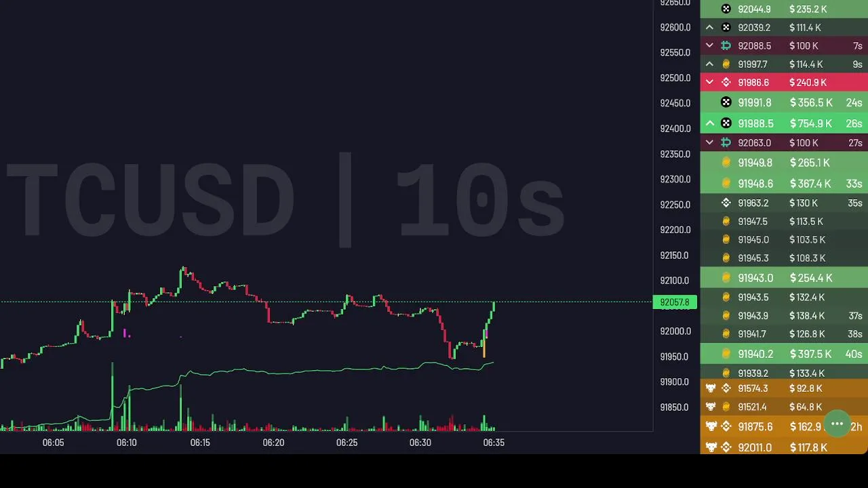Click the trade amount $240.9 K
This screenshot has height=488, width=868.
808,83
